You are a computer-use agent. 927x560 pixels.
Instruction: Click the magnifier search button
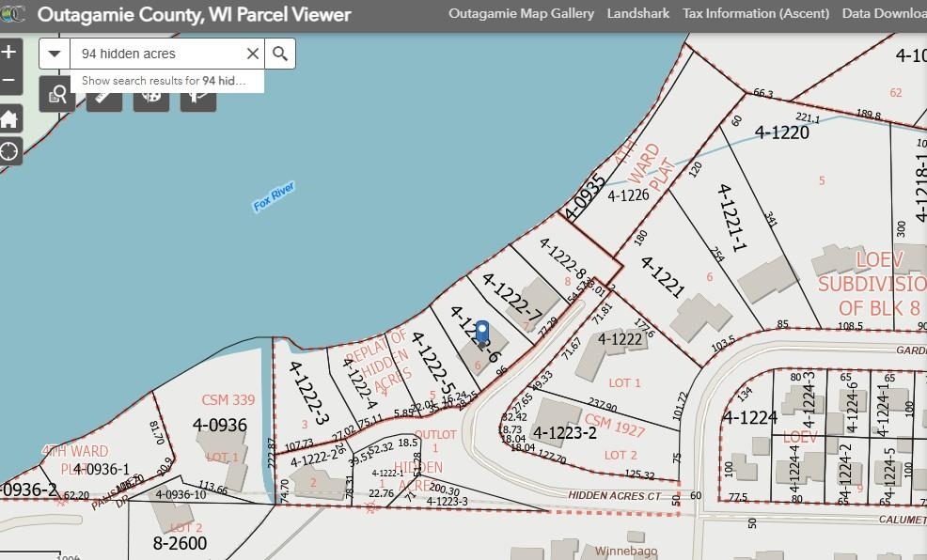280,54
